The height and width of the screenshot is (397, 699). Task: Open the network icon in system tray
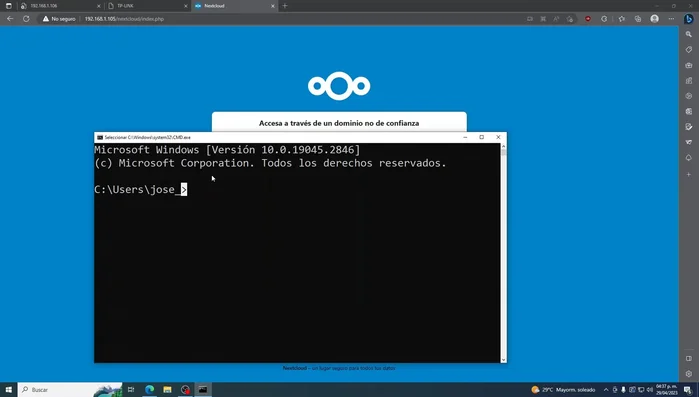click(641, 389)
